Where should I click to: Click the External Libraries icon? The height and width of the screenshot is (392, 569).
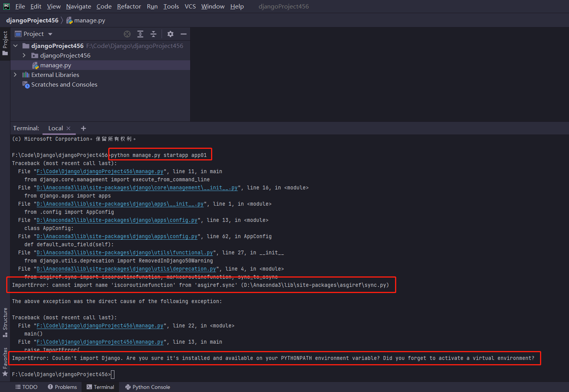tap(26, 75)
